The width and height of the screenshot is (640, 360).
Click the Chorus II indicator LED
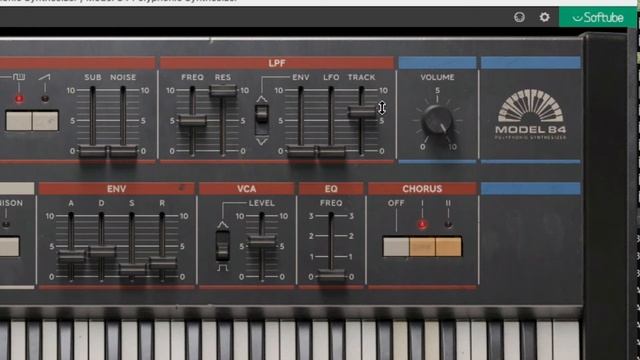click(x=448, y=224)
